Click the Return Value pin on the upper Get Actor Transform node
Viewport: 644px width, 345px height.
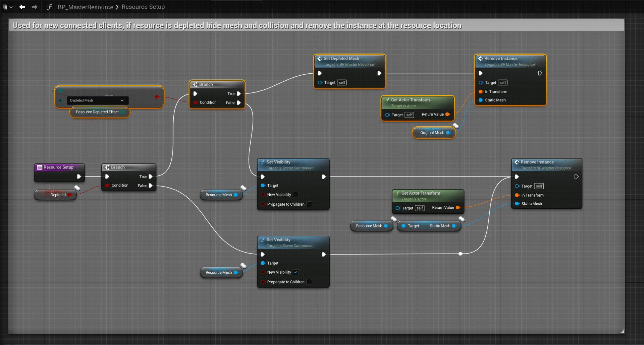coord(447,115)
